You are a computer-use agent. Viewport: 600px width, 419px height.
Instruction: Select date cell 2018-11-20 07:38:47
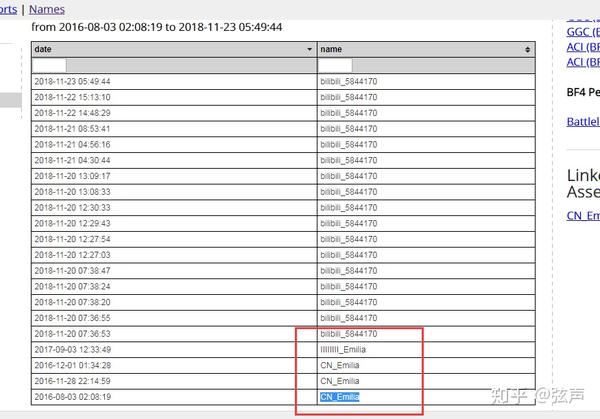(174, 271)
